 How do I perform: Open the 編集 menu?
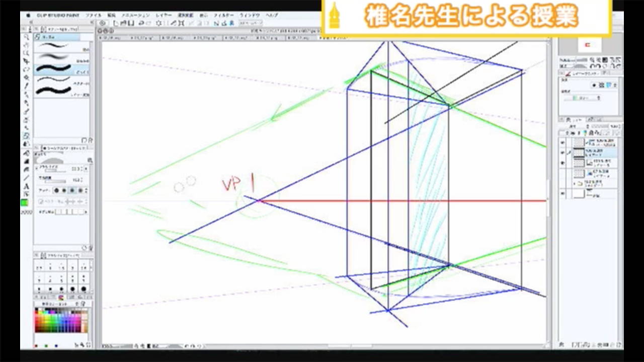point(111,15)
